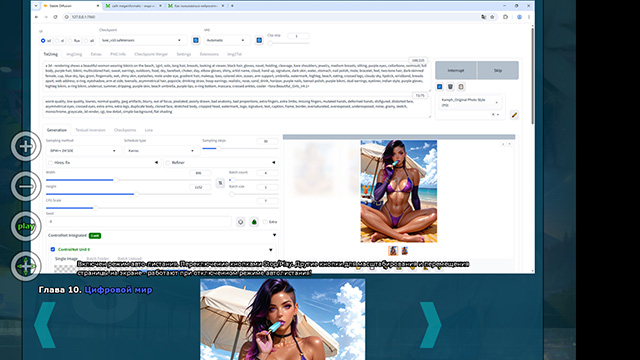The image size is (640, 360).
Task: Open the tab search dropdown arrow
Action: [36, 6]
